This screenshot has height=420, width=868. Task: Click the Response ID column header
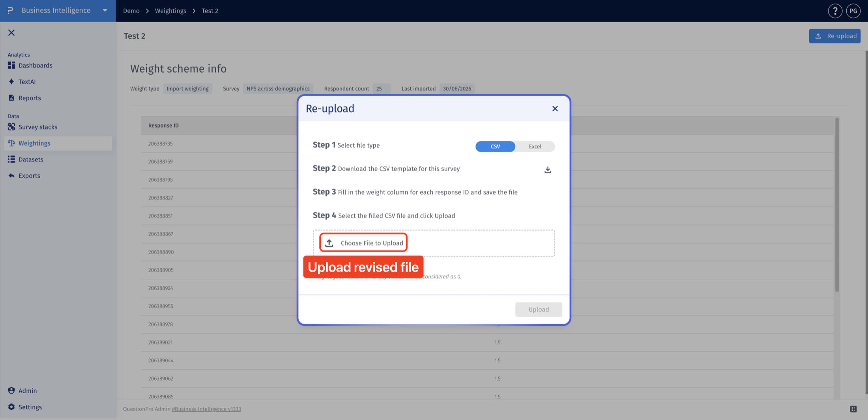(x=163, y=126)
